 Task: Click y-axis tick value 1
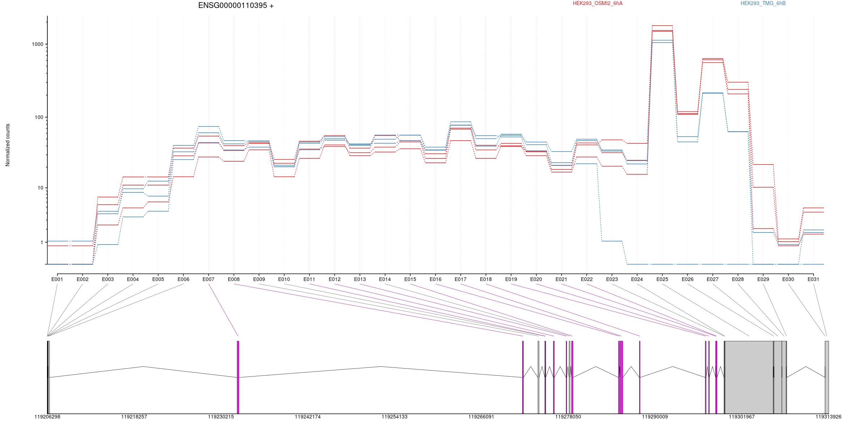pos(42,243)
